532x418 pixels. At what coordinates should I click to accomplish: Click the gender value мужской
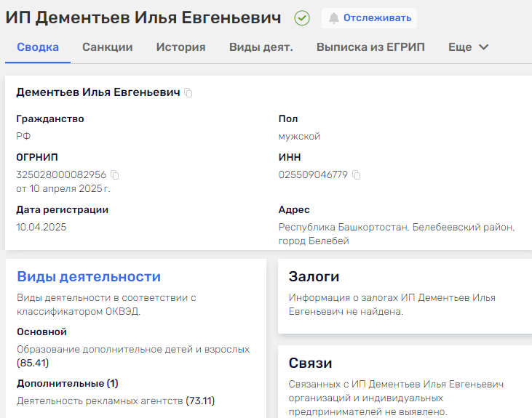(x=299, y=136)
